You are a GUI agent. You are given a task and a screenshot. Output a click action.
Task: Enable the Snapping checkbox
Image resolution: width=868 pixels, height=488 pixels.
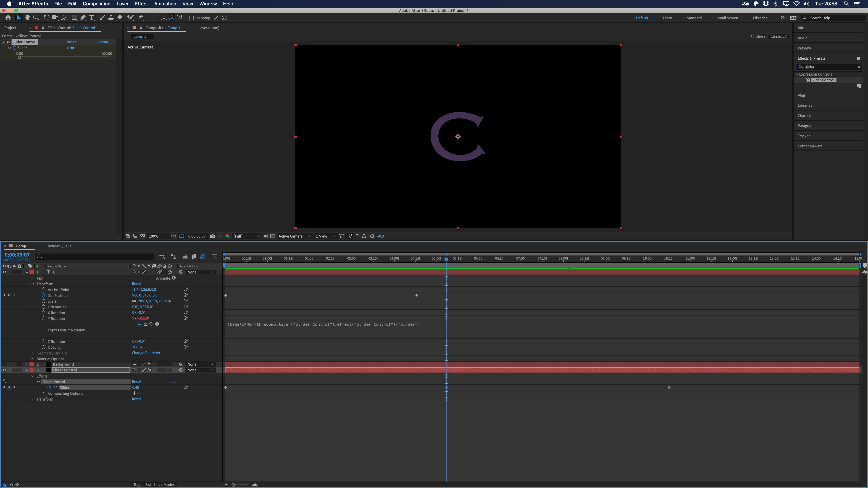tap(191, 18)
